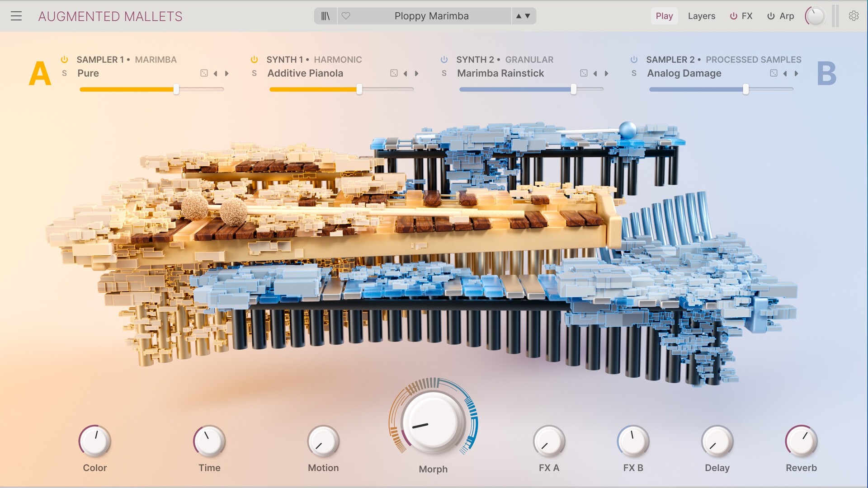
Task: Switch to the Layers tab
Action: coord(701,16)
